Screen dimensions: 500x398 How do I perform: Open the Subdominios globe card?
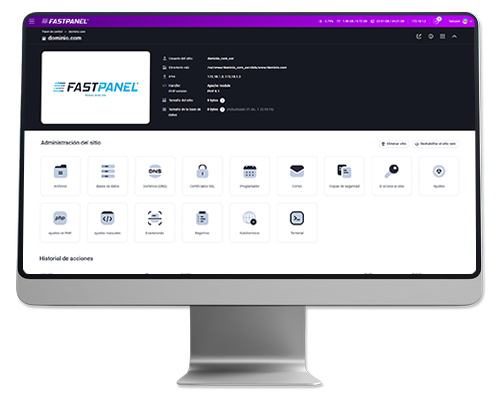249,222
